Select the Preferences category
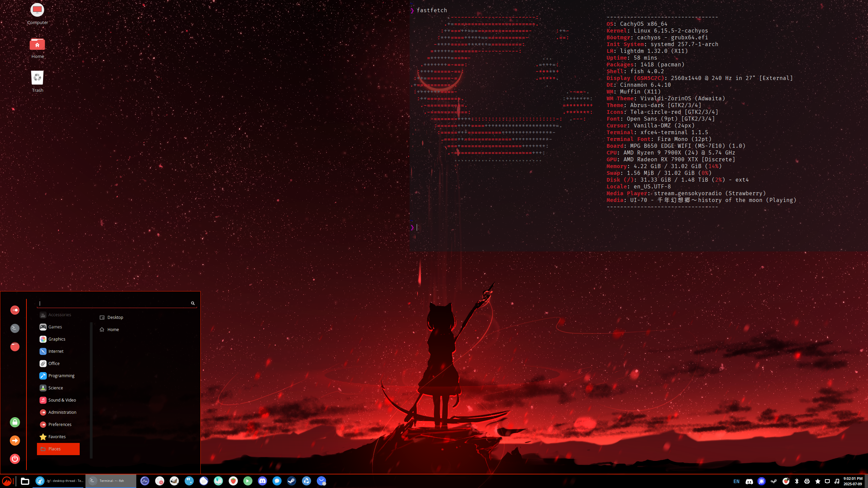This screenshot has width=868, height=488. (x=58, y=425)
